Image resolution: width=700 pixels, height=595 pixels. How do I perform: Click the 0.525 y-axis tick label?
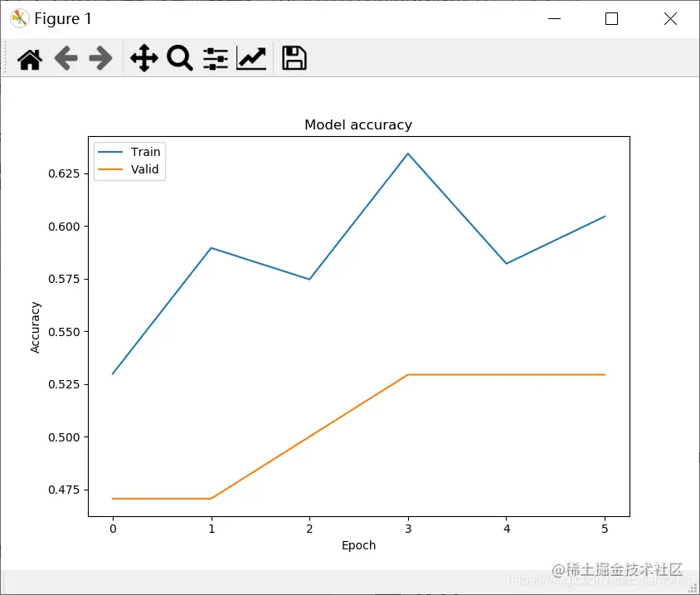point(64,384)
